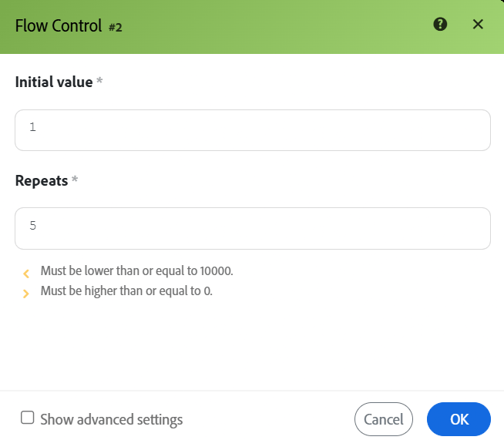Click the Flow Control title text
504x440 pixels.
59,25
